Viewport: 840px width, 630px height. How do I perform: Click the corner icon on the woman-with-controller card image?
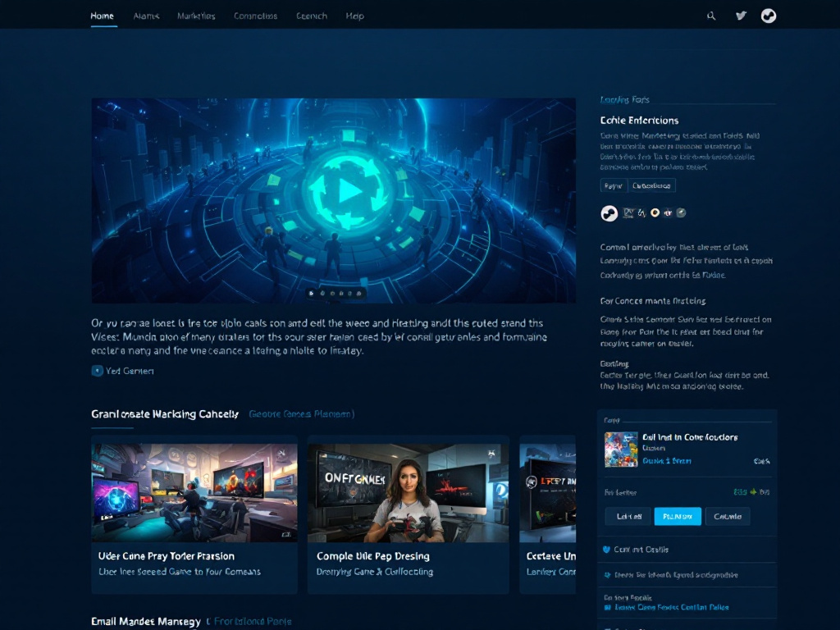491,453
